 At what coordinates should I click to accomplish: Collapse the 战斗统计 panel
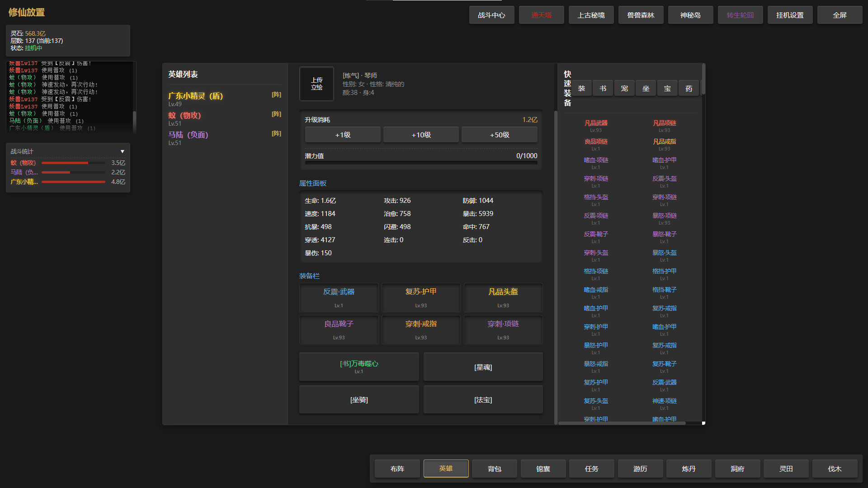point(122,151)
